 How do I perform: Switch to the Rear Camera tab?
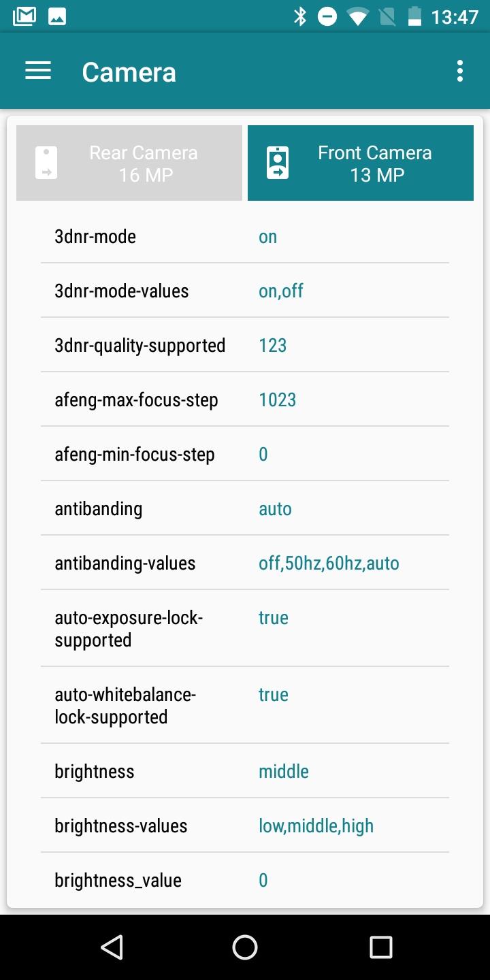coord(129,163)
